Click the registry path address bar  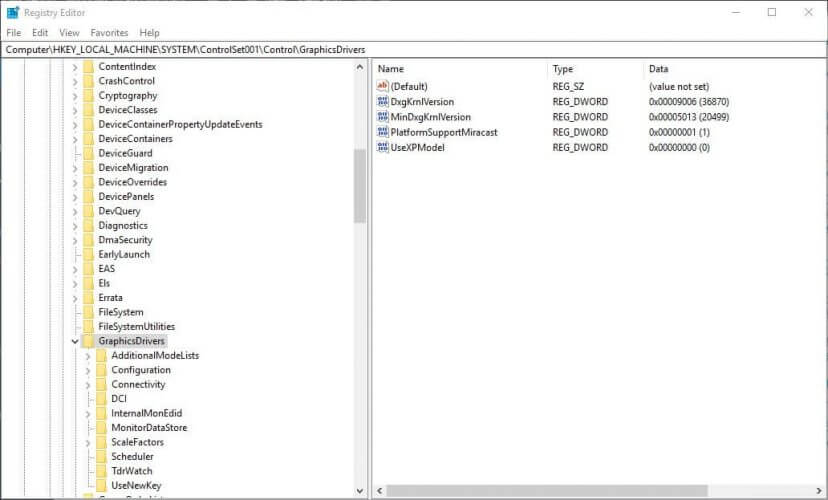click(413, 50)
